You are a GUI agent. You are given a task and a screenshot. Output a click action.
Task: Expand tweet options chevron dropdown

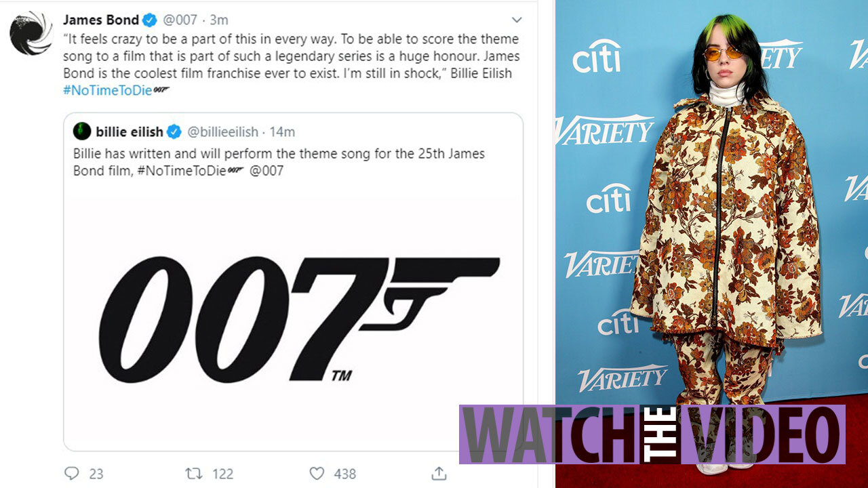tap(517, 20)
